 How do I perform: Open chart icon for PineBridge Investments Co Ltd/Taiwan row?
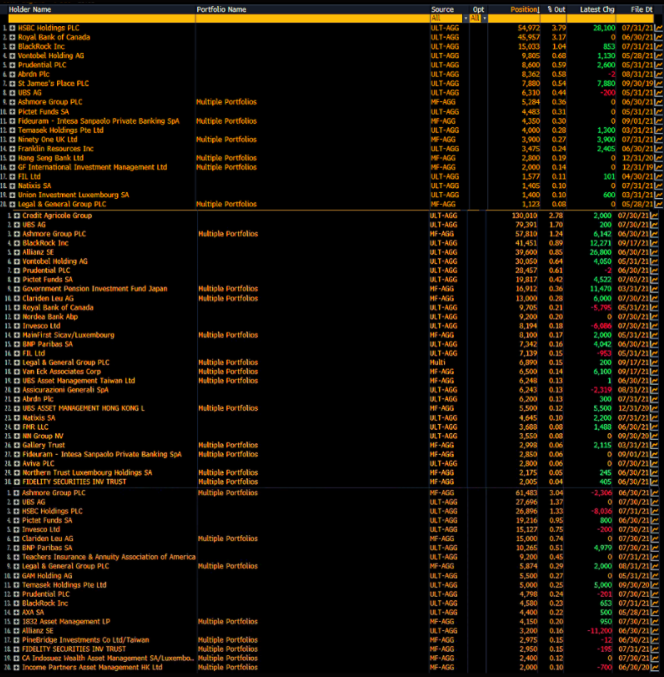(x=655, y=640)
